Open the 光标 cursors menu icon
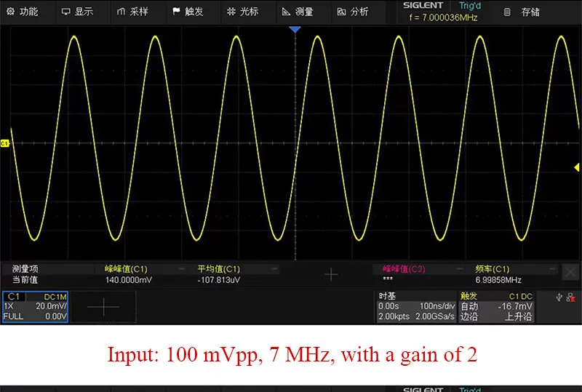582x392 pixels. click(x=231, y=12)
